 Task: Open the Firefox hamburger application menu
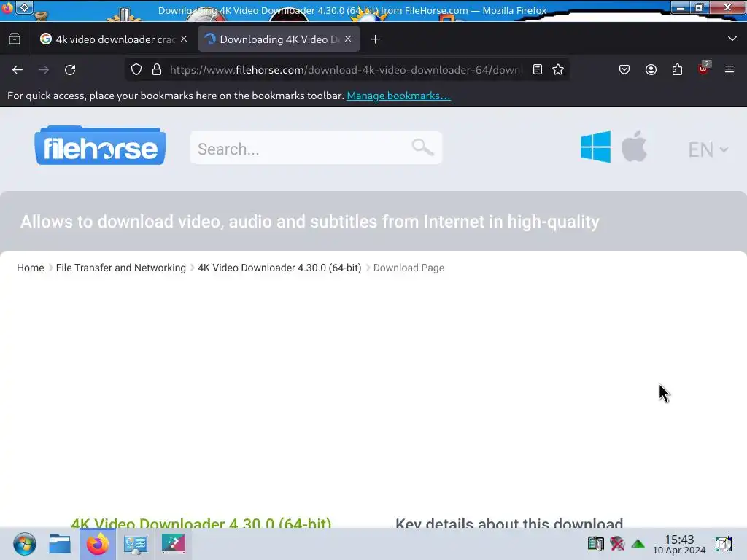click(x=729, y=69)
